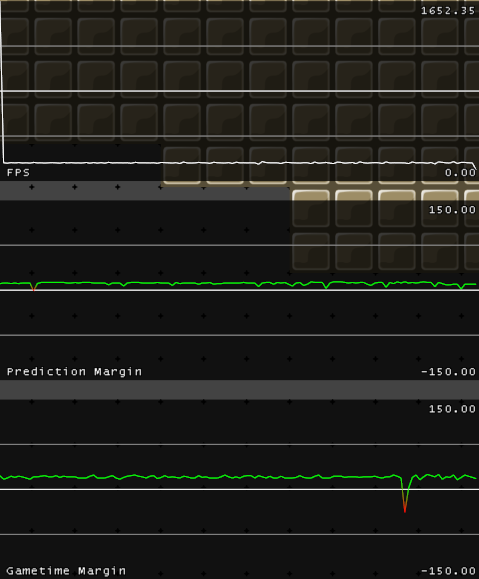479x579 pixels.
Task: Select the Prediction Margin graph label
Action: point(74,371)
